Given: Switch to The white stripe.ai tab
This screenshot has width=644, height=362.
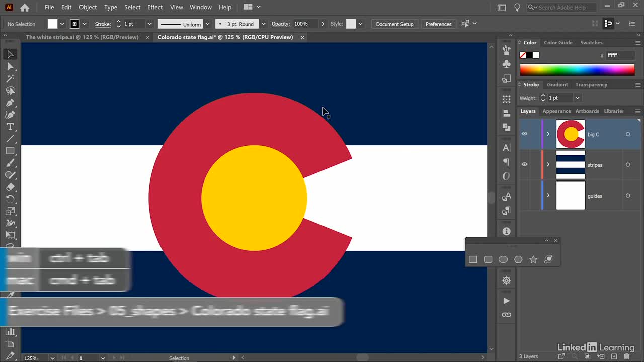Looking at the screenshot, I should [x=82, y=37].
